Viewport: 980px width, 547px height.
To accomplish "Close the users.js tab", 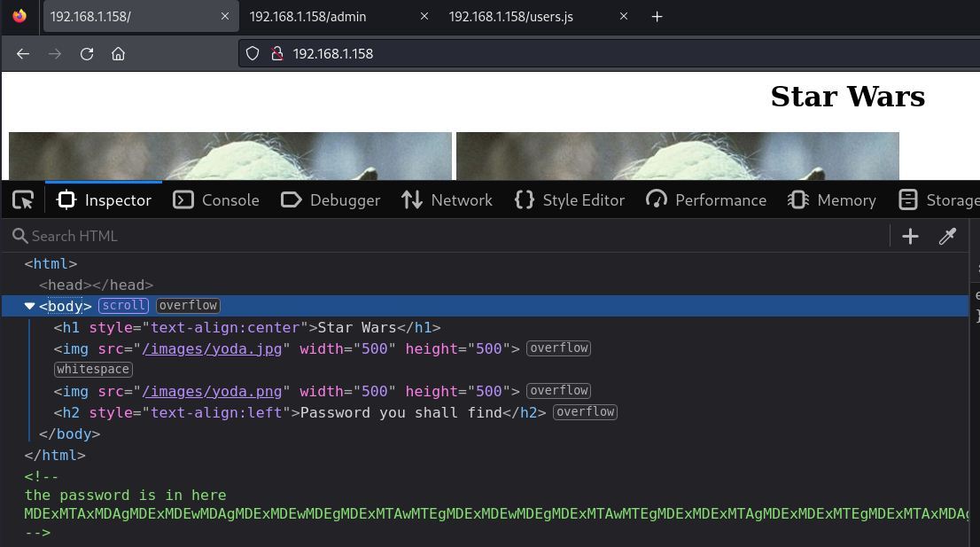I will click(624, 16).
